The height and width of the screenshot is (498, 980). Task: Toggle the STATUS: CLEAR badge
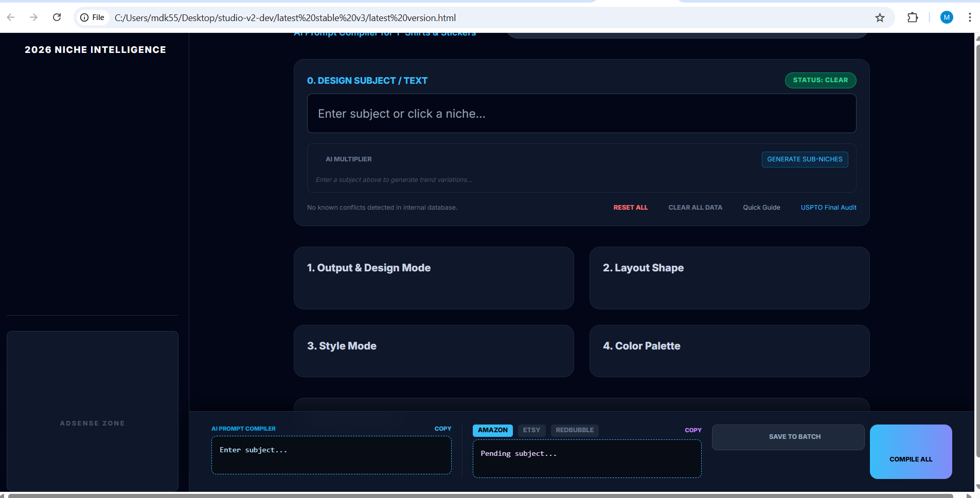click(820, 80)
